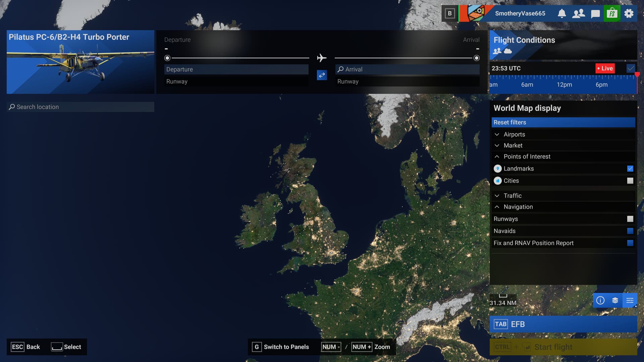Screen dimensions: 644x362
Task: Open the friends/community icon
Action: click(579, 14)
